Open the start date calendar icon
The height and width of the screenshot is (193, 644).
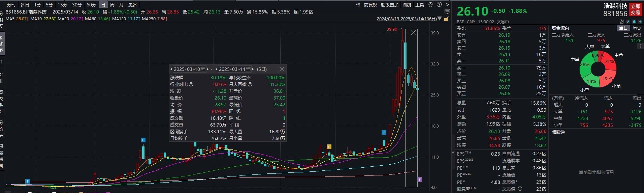pyautogui.click(x=203, y=69)
